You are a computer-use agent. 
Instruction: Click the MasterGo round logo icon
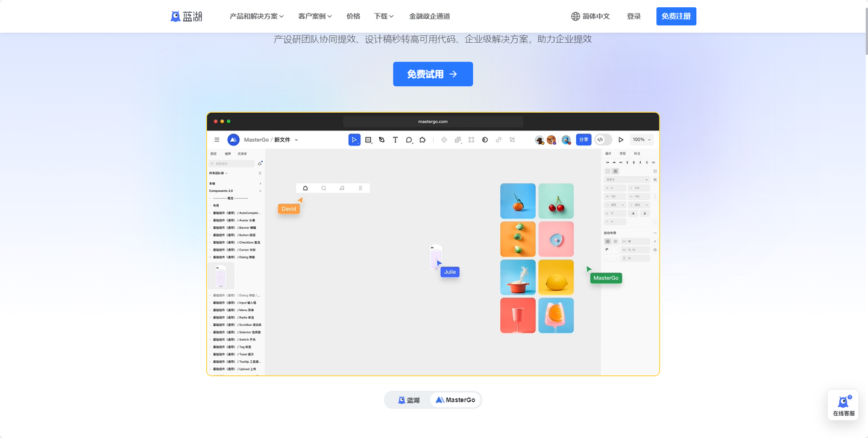[233, 140]
